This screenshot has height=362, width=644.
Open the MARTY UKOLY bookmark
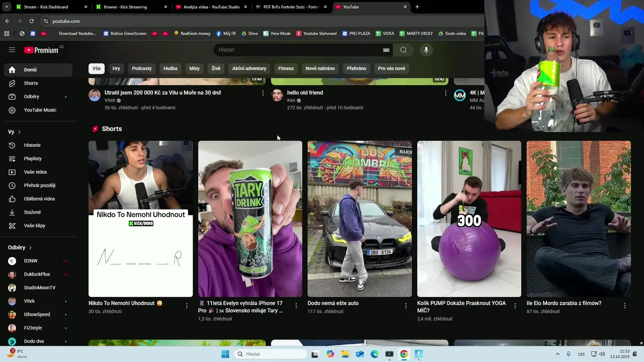click(416, 34)
